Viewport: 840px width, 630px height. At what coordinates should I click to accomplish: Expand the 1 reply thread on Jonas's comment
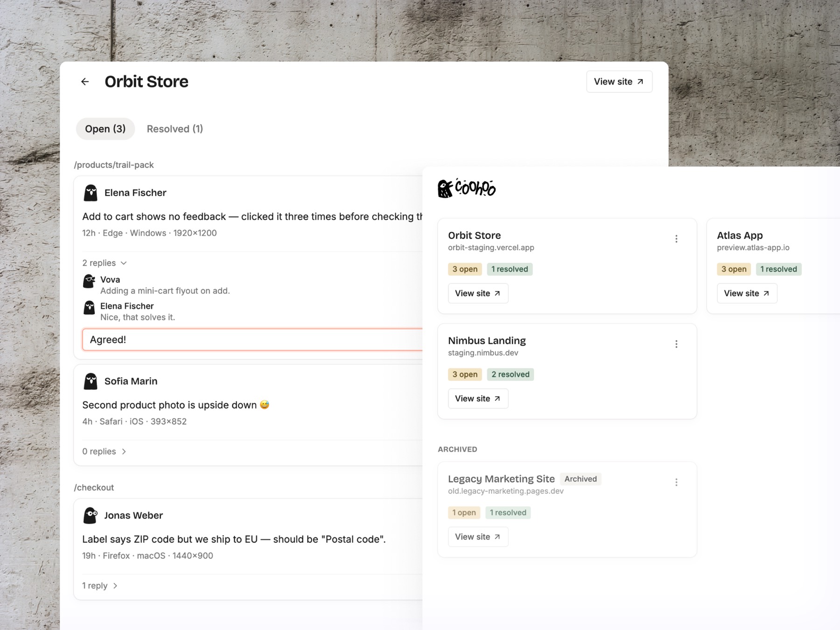point(100,586)
